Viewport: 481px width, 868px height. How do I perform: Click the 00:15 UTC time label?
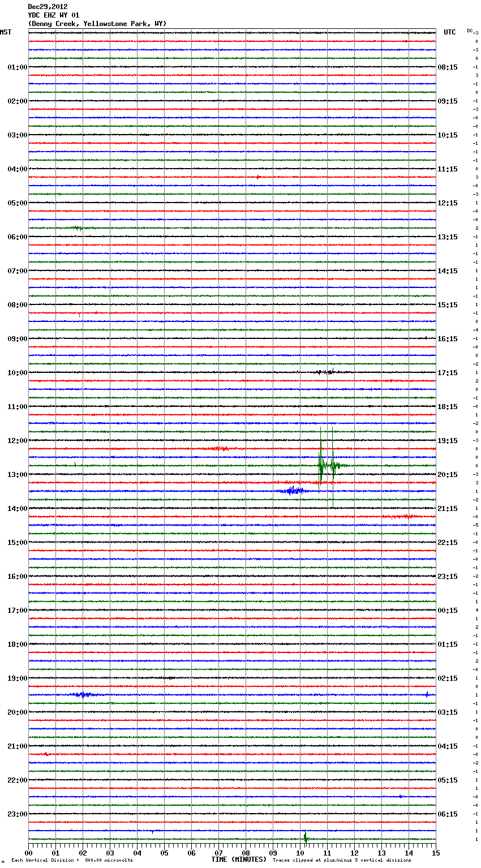pyautogui.click(x=448, y=611)
